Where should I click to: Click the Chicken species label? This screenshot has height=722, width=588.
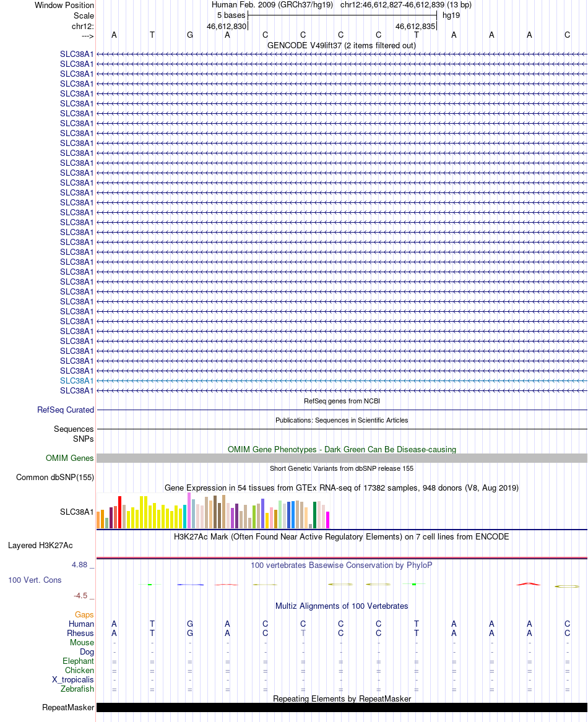click(79, 671)
